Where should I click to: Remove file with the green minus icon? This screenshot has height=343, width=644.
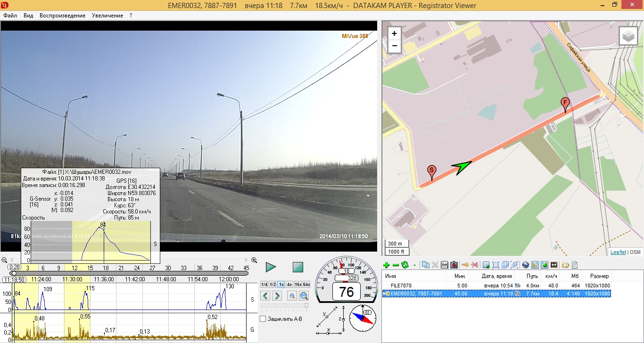point(396,265)
